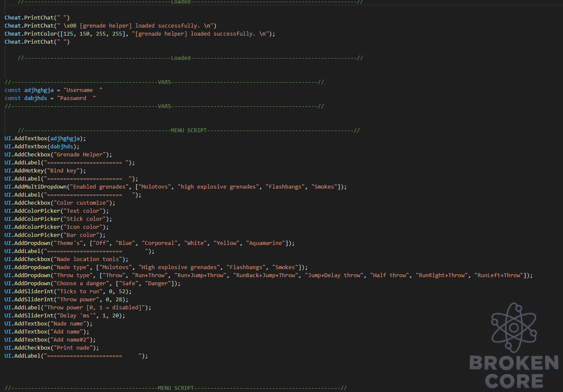563x392 pixels.
Task: Click the AddHotkey "Bind key" line
Action: [45, 170]
